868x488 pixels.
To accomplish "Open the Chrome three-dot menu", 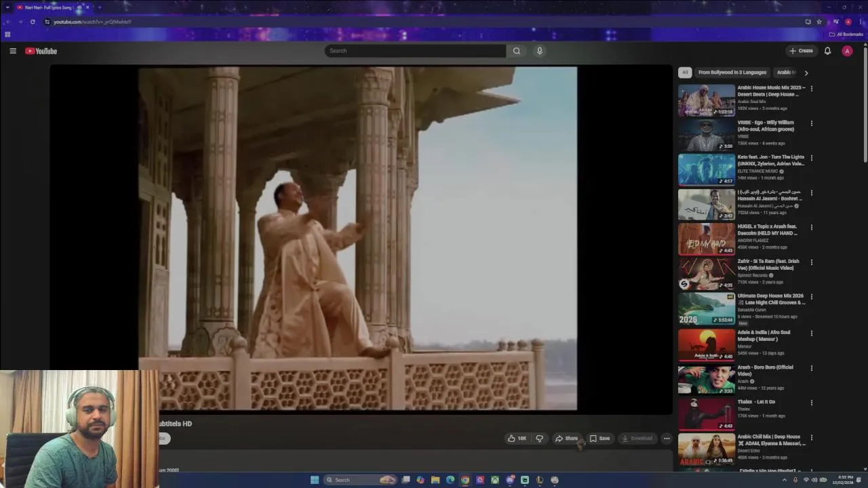I will (x=861, y=22).
